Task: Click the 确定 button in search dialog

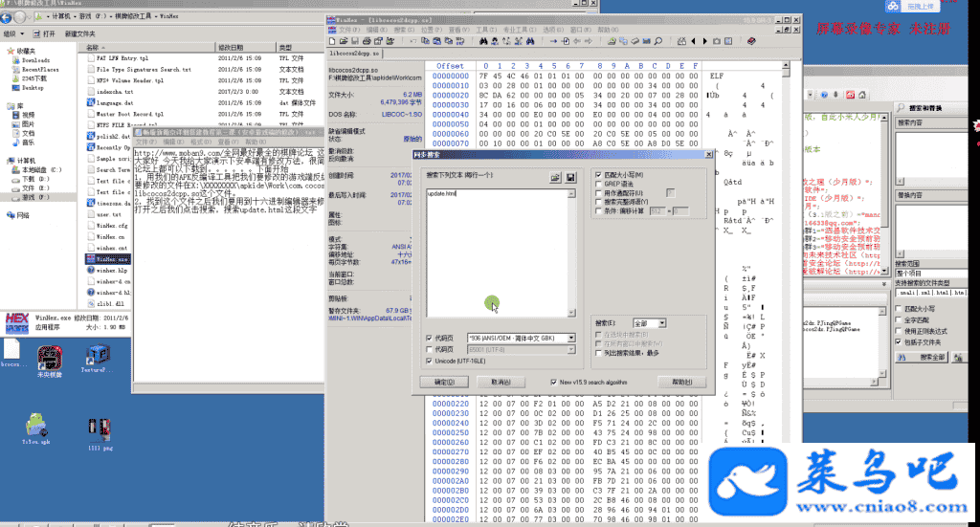Action: (x=444, y=381)
